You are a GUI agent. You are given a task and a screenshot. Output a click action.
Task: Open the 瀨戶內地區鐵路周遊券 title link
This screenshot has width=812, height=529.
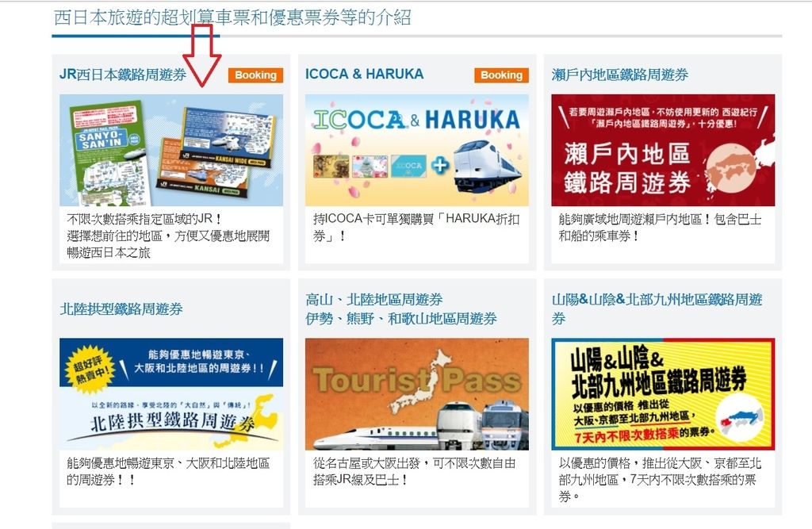(x=619, y=75)
